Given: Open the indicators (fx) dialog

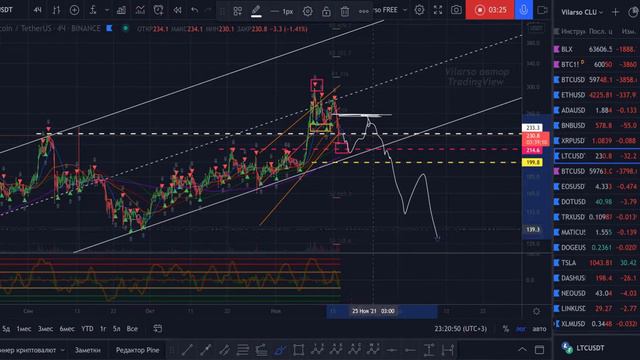Looking at the screenshot, I should click(93, 10).
